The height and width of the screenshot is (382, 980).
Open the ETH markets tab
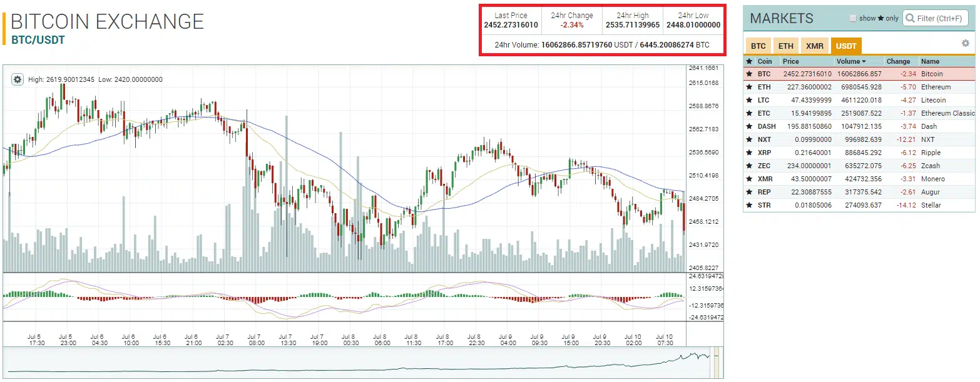(x=786, y=46)
